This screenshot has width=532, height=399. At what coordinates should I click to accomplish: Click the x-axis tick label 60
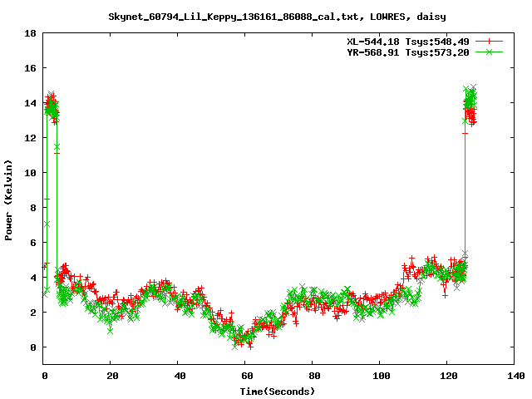point(247,376)
